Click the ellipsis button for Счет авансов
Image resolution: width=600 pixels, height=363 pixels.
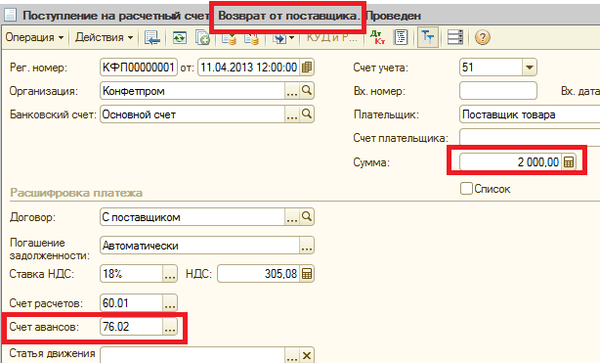[170, 327]
